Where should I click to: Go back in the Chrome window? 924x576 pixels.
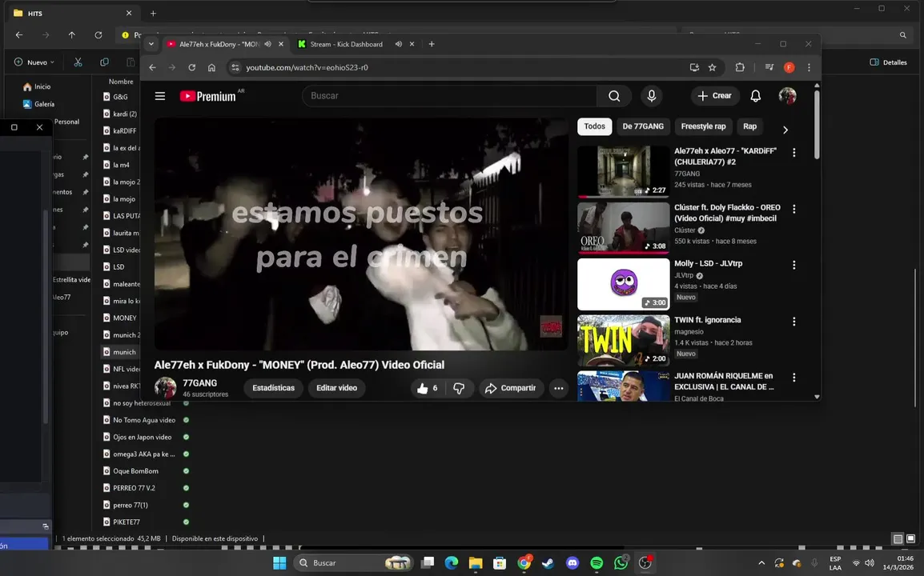point(153,68)
